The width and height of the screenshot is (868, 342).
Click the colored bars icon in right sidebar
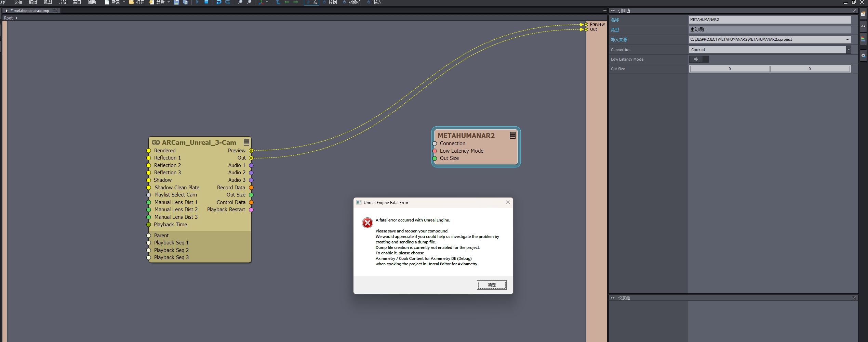[863, 39]
